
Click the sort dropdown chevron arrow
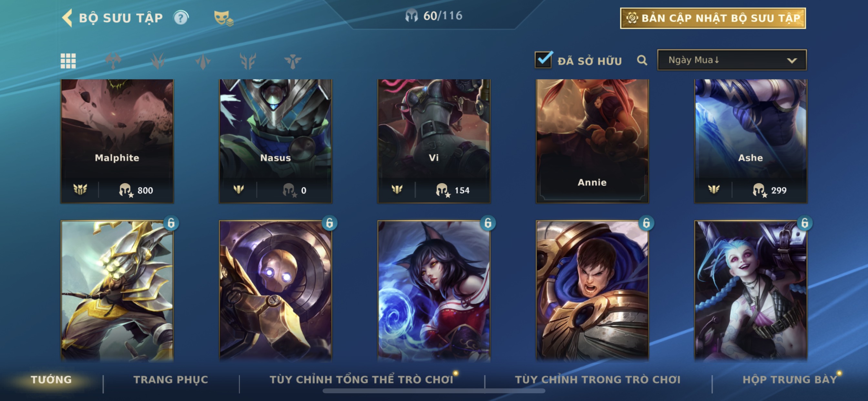point(791,61)
